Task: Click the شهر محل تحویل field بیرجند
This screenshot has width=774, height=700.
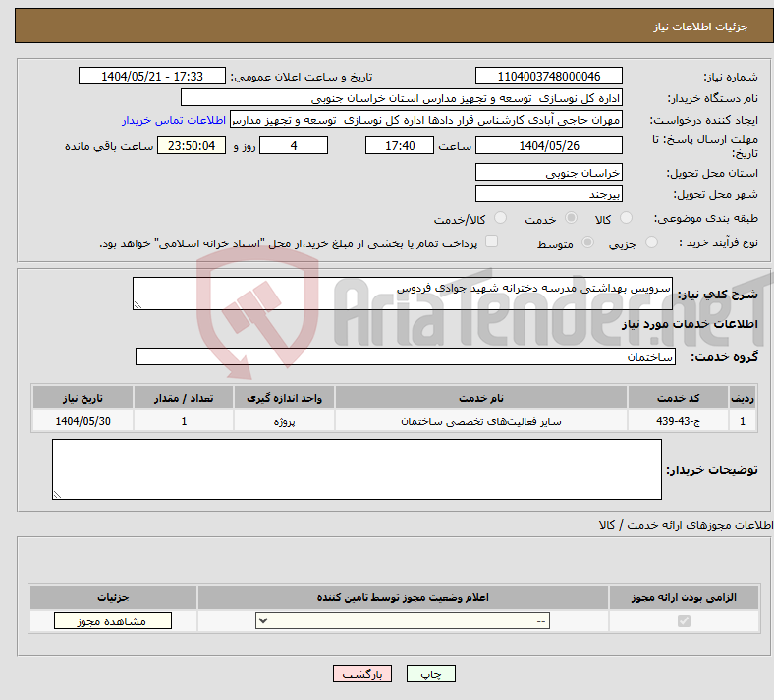Action: [549, 194]
